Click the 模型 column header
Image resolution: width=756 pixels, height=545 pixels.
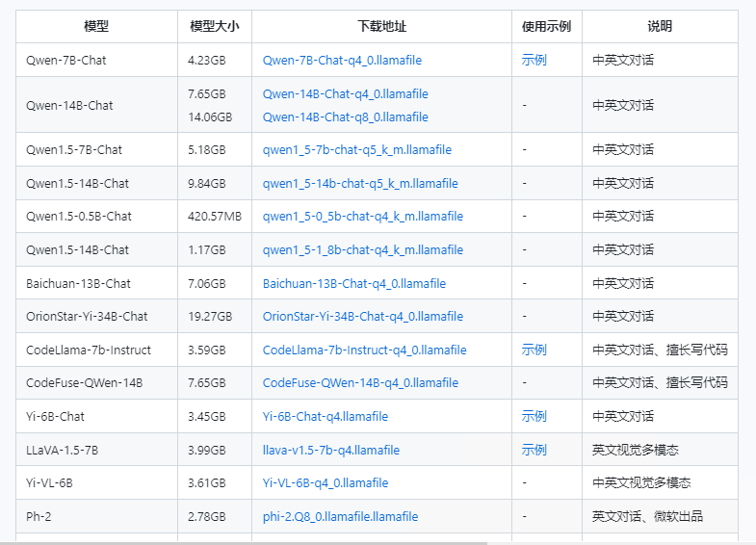pyautogui.click(x=96, y=27)
